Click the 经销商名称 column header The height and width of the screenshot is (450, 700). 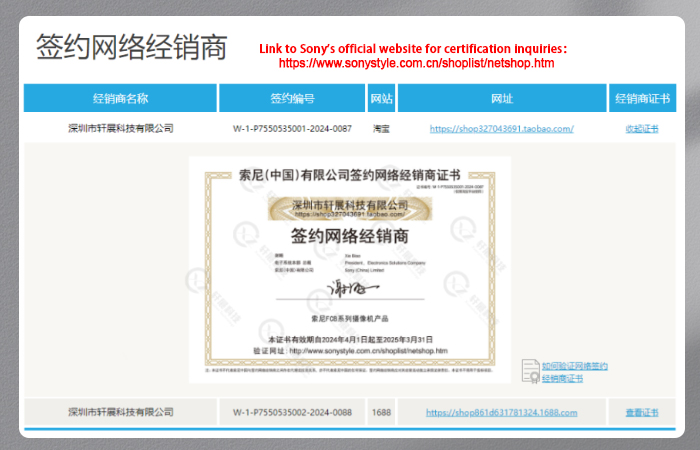(120, 98)
